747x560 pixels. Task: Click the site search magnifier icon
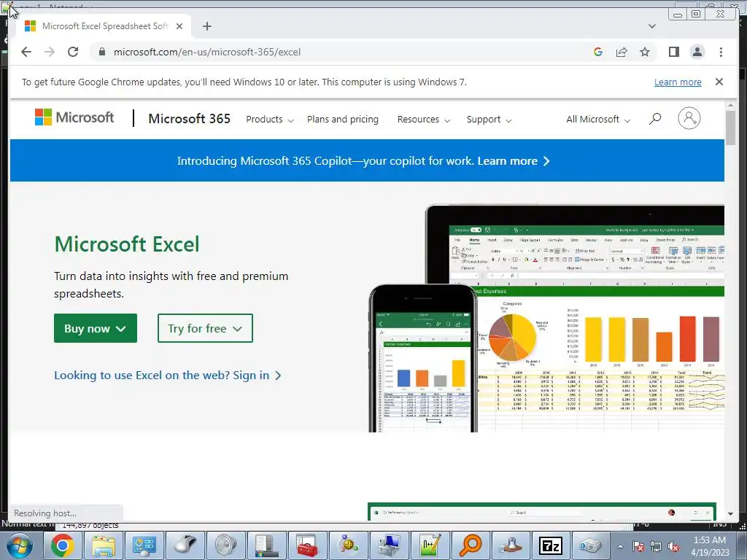coord(655,119)
